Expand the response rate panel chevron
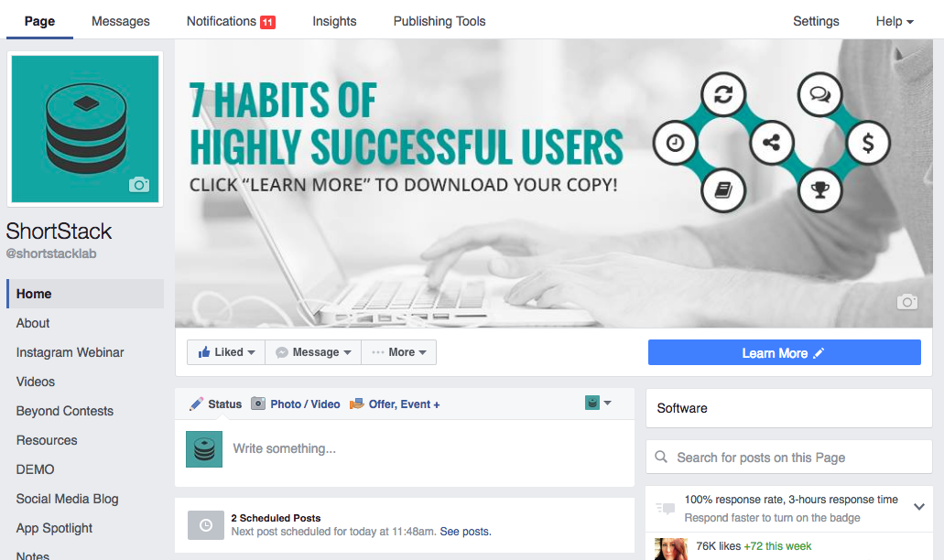The height and width of the screenshot is (560, 944). 918,506
